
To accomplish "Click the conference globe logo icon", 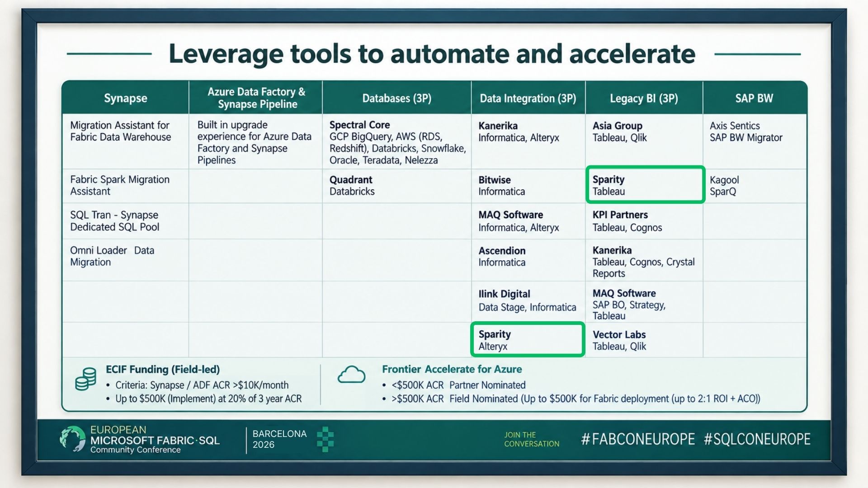I will (x=72, y=439).
